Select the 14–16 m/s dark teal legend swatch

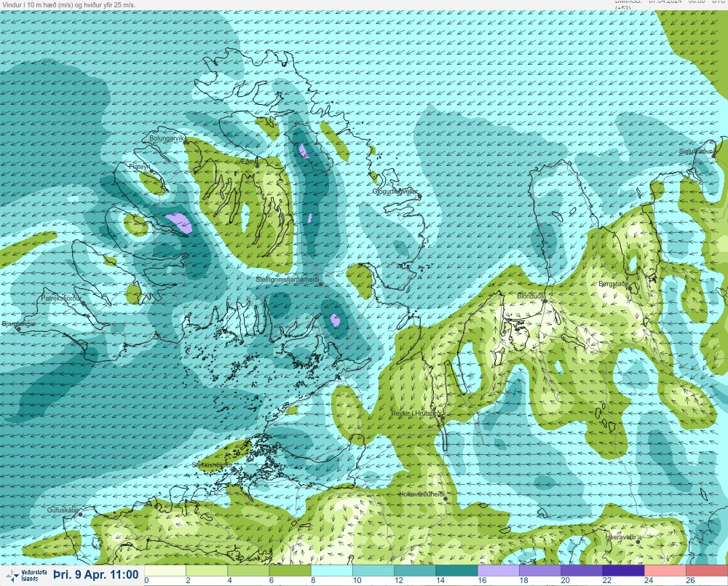(x=457, y=570)
